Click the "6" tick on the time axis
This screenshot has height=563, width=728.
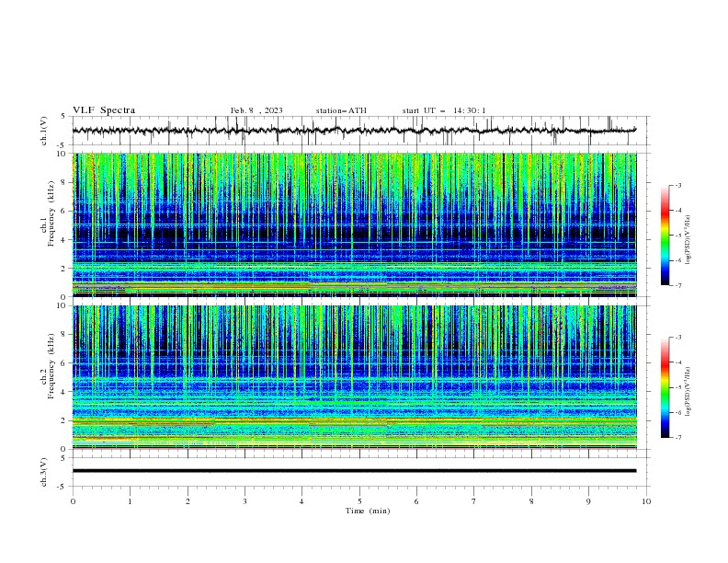pyautogui.click(x=416, y=501)
